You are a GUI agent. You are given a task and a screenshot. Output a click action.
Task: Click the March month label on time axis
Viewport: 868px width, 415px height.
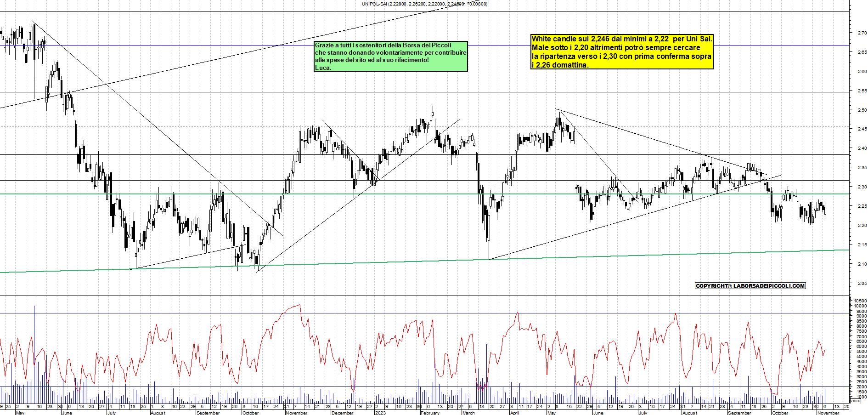coord(468,413)
